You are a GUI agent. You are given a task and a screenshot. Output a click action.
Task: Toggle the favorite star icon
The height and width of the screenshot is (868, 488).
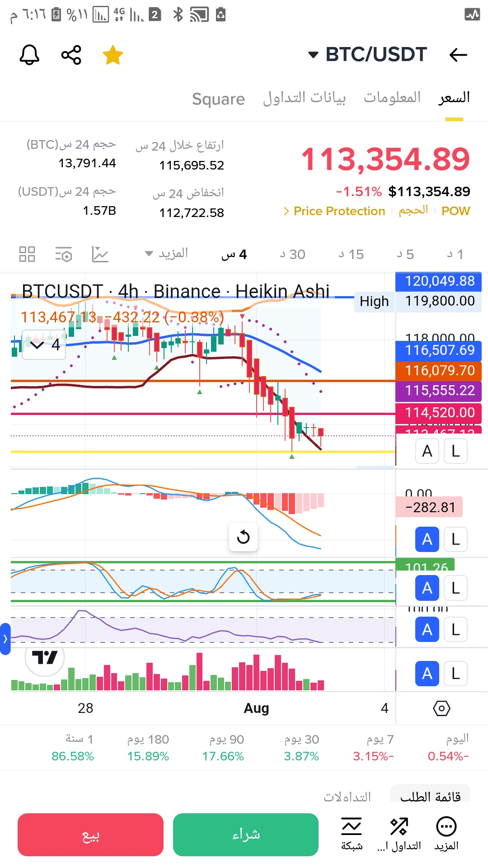(x=113, y=55)
